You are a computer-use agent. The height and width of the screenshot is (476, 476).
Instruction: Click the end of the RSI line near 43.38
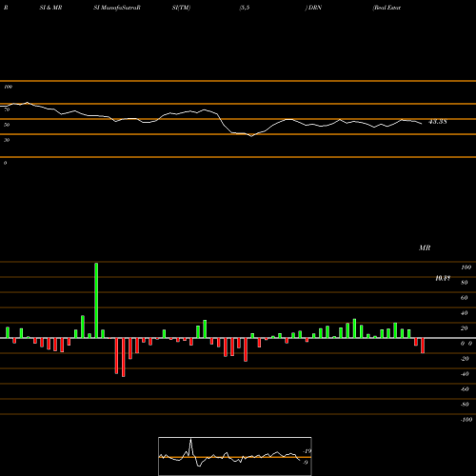tap(422, 124)
